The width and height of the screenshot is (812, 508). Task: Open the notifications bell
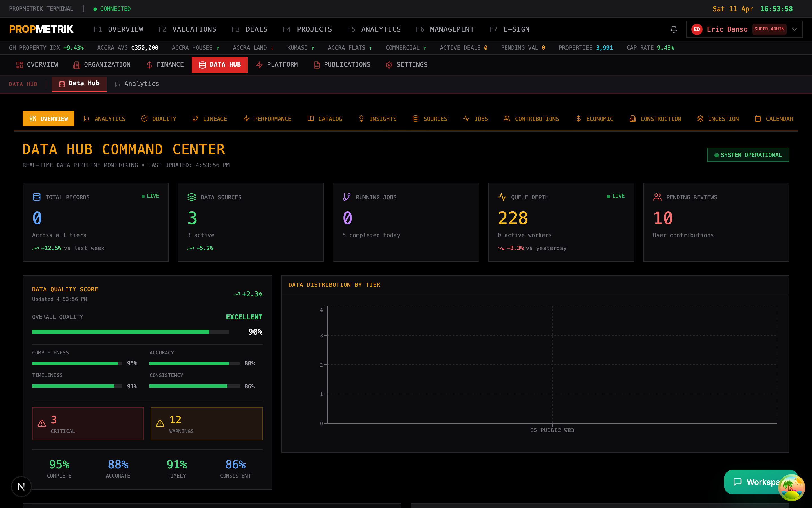pyautogui.click(x=673, y=29)
